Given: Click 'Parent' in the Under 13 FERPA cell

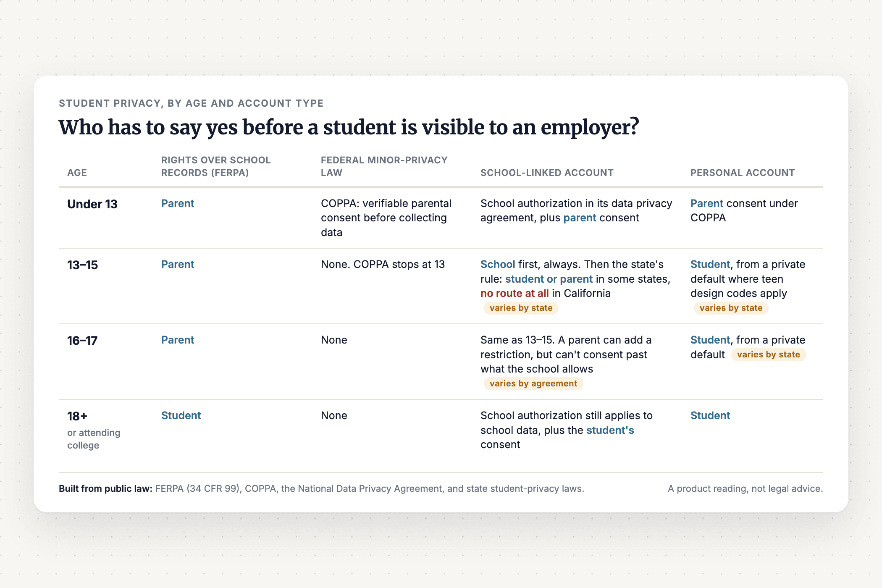Looking at the screenshot, I should [178, 204].
